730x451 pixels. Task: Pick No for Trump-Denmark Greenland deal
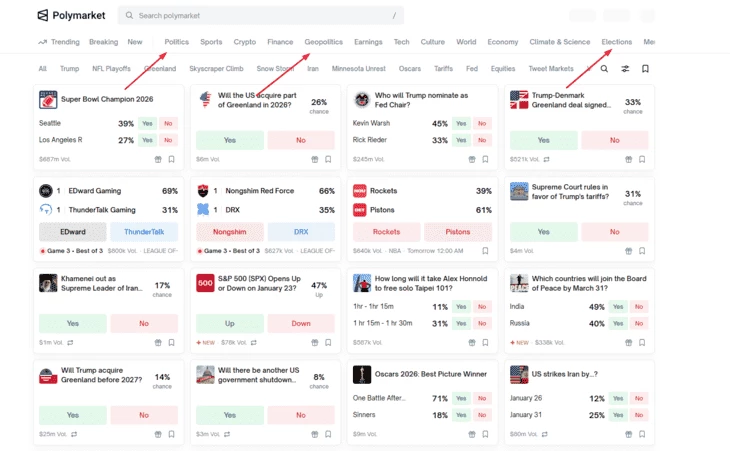(x=615, y=141)
